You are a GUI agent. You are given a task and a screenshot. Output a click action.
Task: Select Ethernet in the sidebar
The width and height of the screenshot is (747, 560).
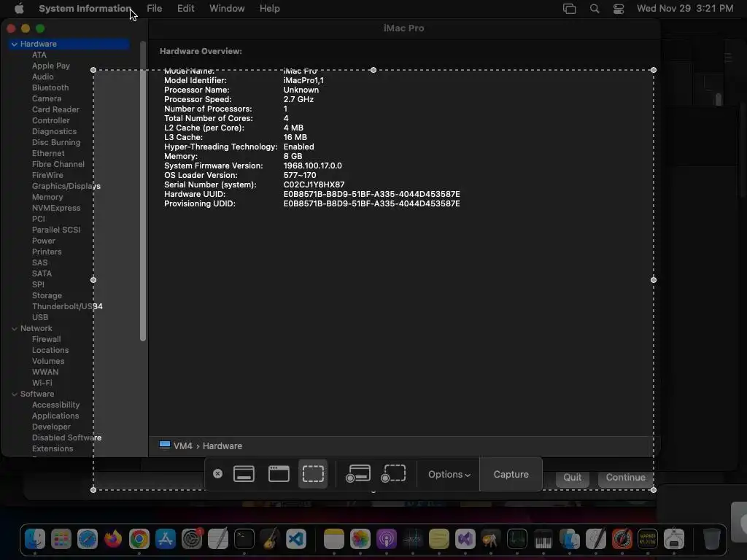tap(48, 153)
